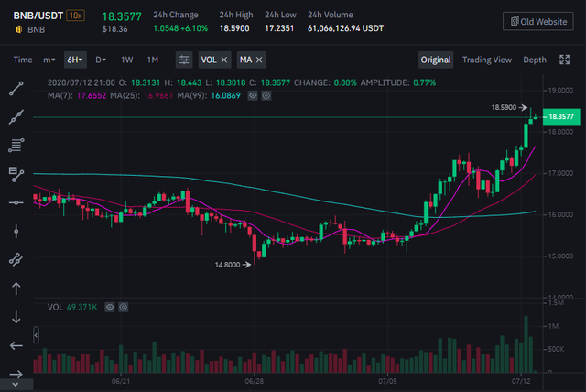The image size is (586, 392).
Task: Open the minutes interval dropdown
Action: (x=49, y=60)
